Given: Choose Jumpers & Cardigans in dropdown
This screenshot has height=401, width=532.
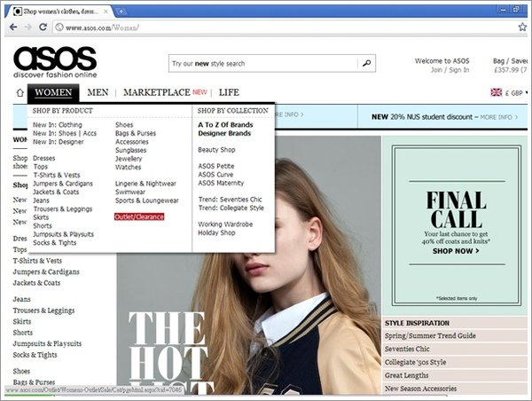Looking at the screenshot, I should [x=63, y=184].
